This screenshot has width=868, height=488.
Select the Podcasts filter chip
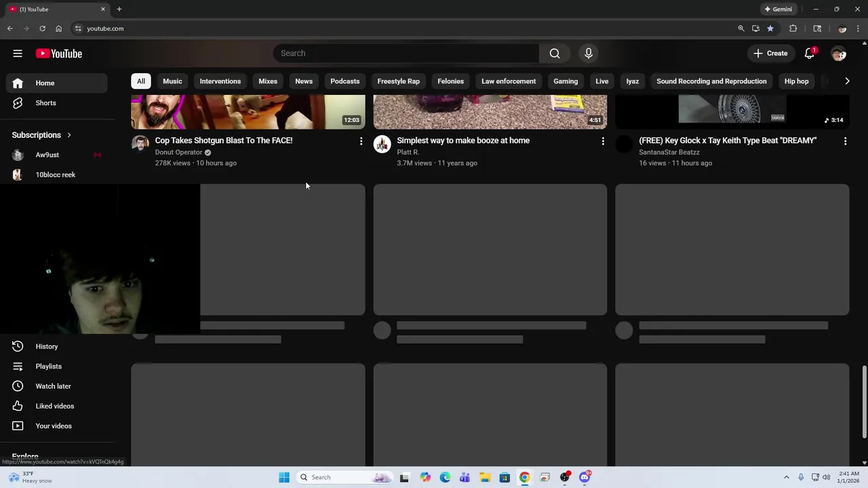(345, 81)
